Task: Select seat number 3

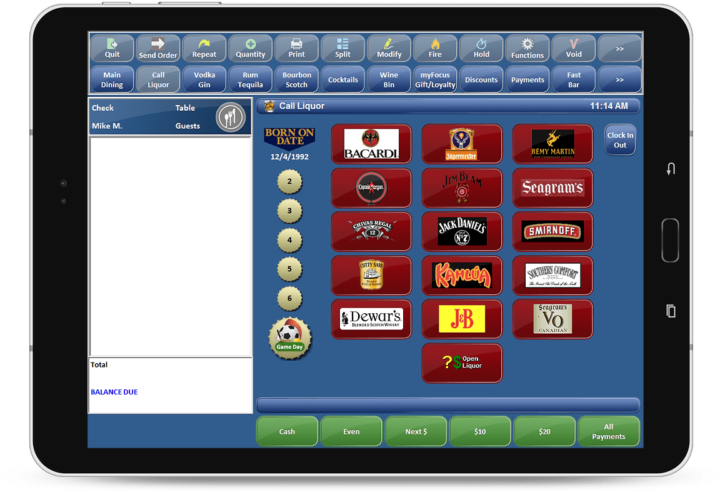Action: (289, 211)
